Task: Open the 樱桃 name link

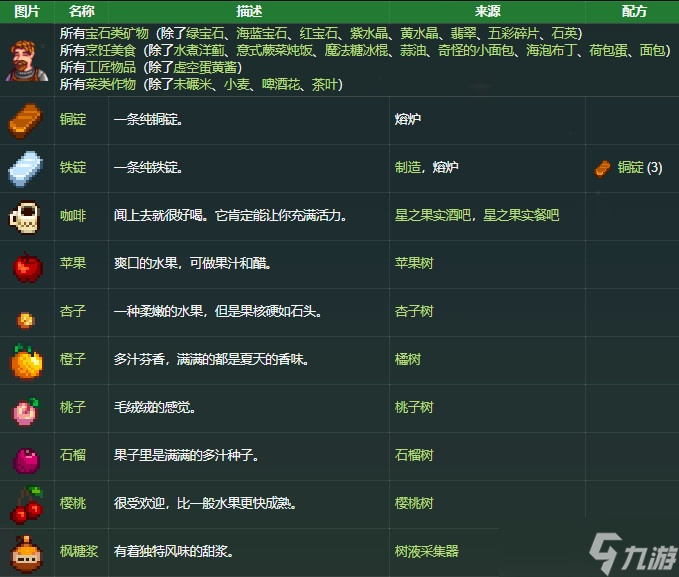Action: click(x=73, y=503)
